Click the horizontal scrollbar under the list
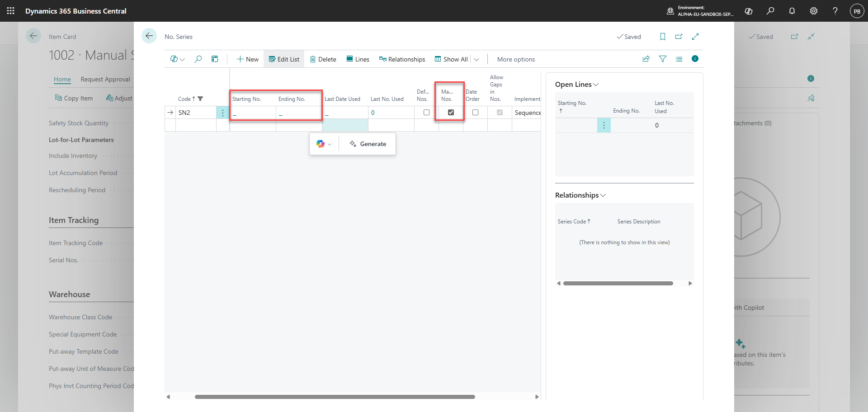868x412 pixels. click(335, 397)
